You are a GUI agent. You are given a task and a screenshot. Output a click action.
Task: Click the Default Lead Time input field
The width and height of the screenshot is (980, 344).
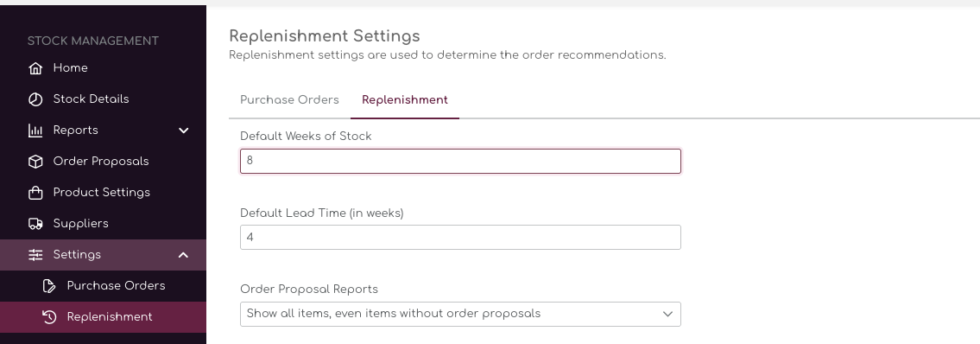(460, 237)
